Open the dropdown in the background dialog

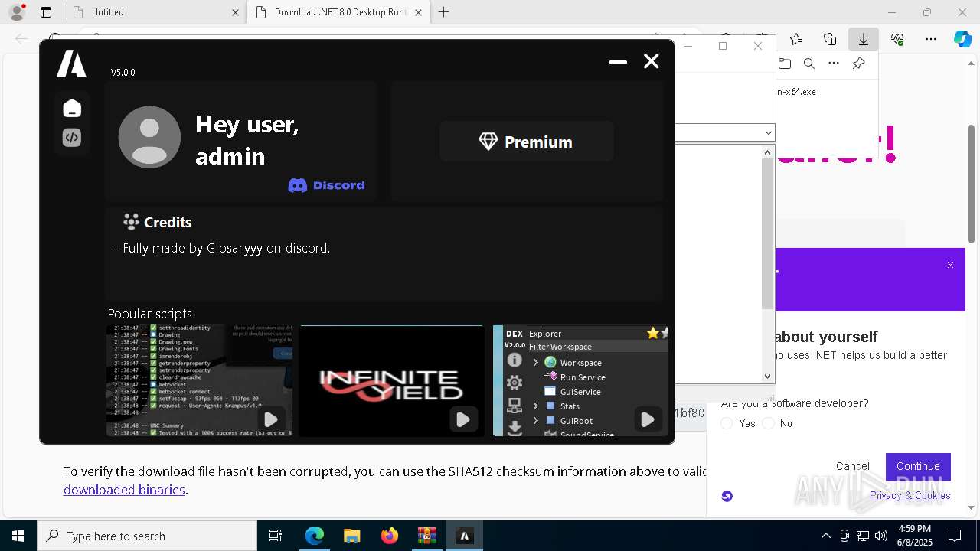[768, 133]
